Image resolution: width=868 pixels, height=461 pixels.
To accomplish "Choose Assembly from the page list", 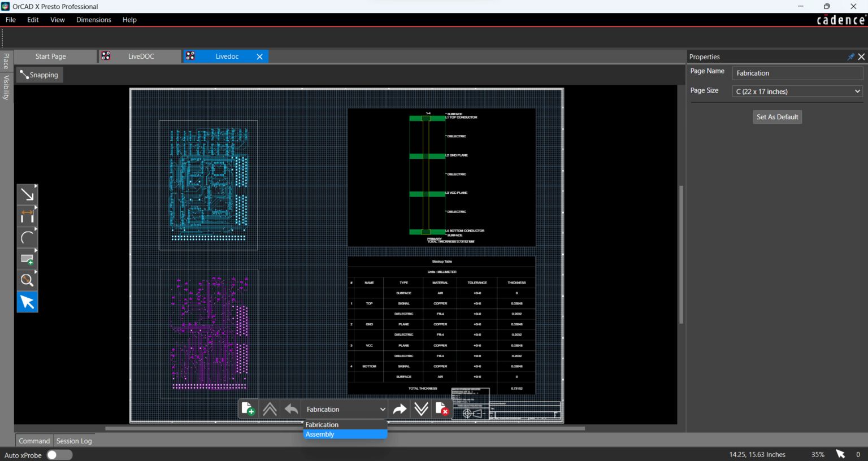I will tap(345, 434).
